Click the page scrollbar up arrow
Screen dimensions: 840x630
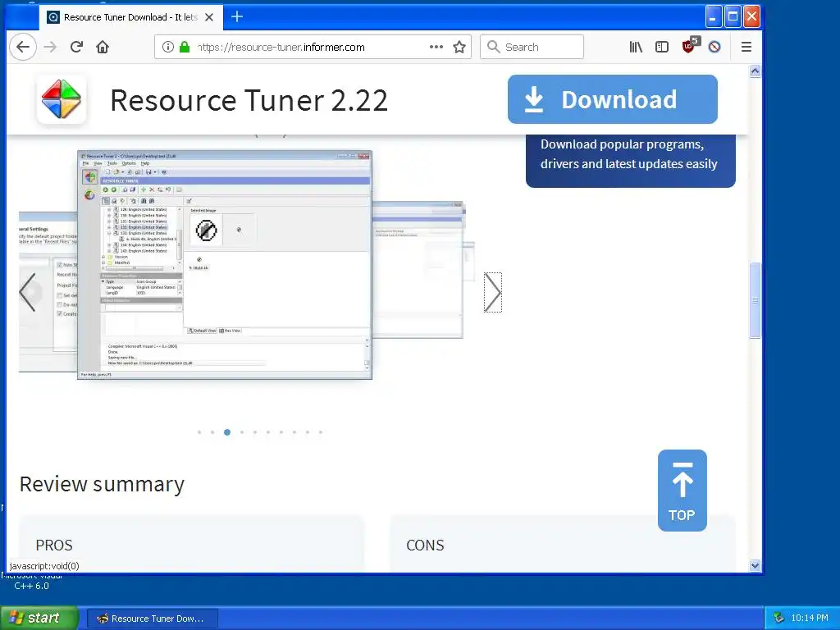coord(755,71)
